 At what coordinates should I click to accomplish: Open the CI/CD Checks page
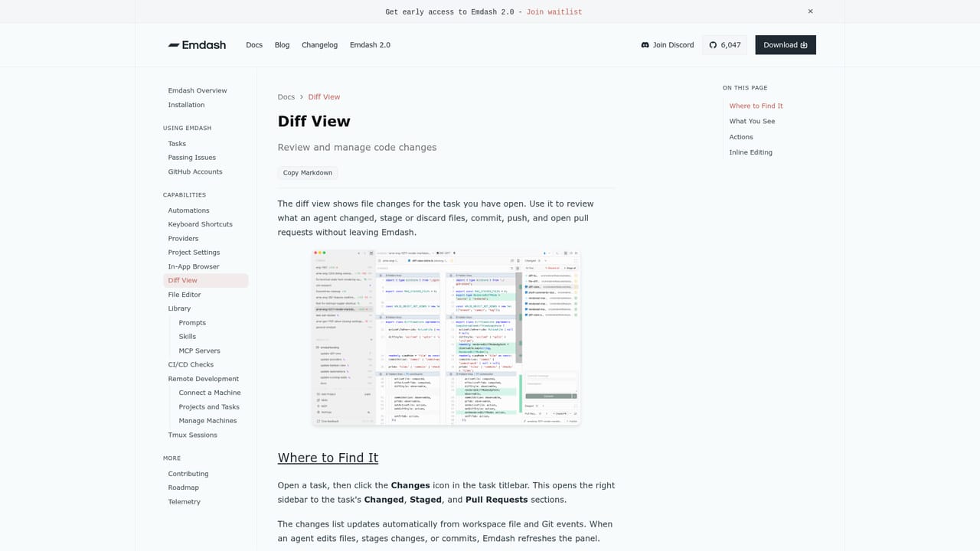click(x=191, y=365)
